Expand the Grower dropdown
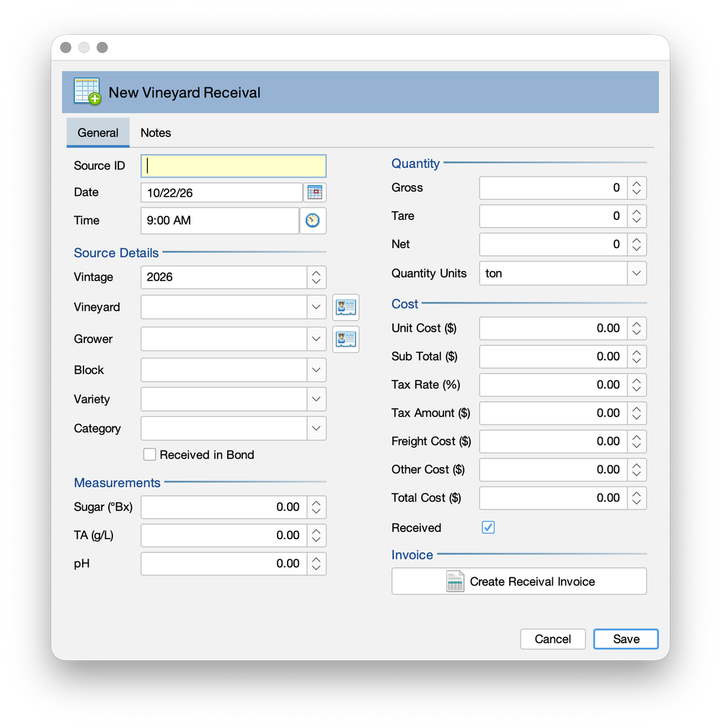This screenshot has width=721, height=728. (317, 339)
